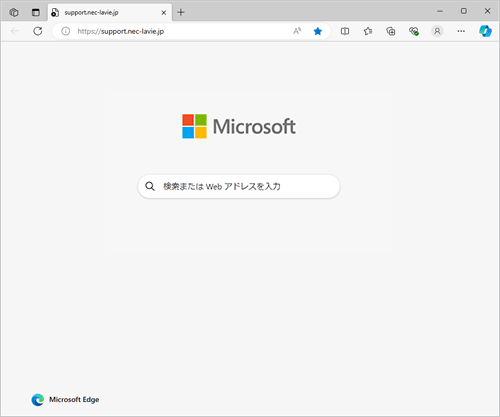This screenshot has width=500, height=417.
Task: Toggle the blue favorite star
Action: (x=318, y=31)
